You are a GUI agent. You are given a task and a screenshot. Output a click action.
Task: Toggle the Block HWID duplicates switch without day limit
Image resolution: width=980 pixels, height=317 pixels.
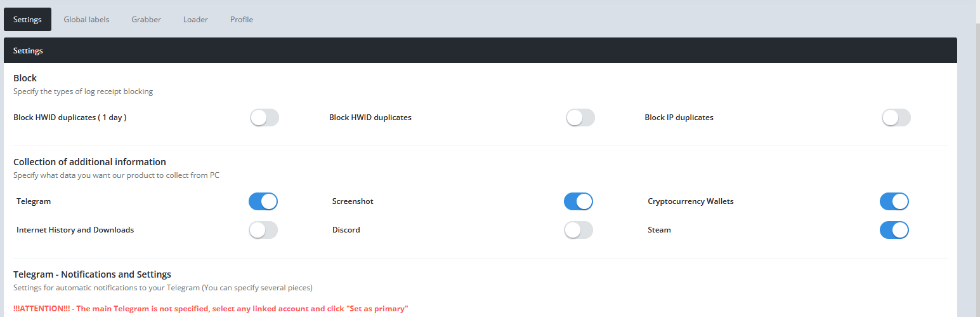tap(580, 118)
